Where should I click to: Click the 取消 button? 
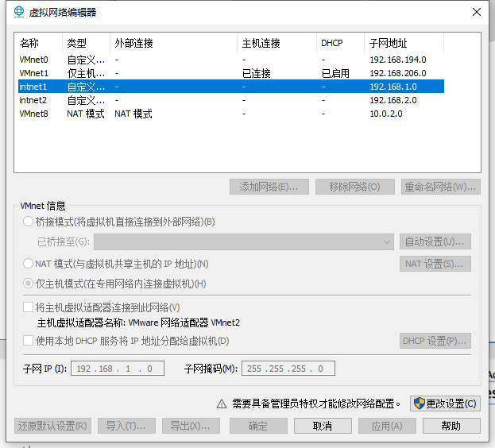coord(323,426)
